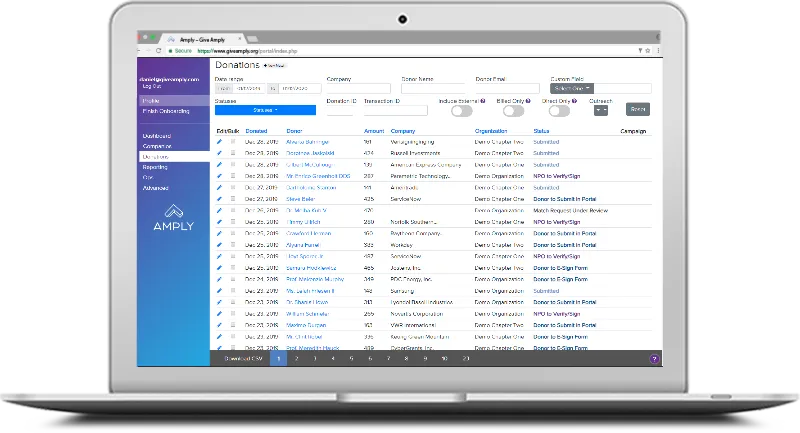
Task: Click the browser back arrow
Action: tap(139, 50)
